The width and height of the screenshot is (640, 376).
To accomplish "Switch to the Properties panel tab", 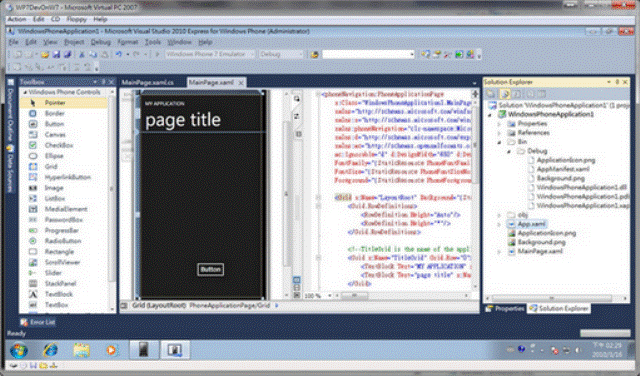I will click(505, 309).
